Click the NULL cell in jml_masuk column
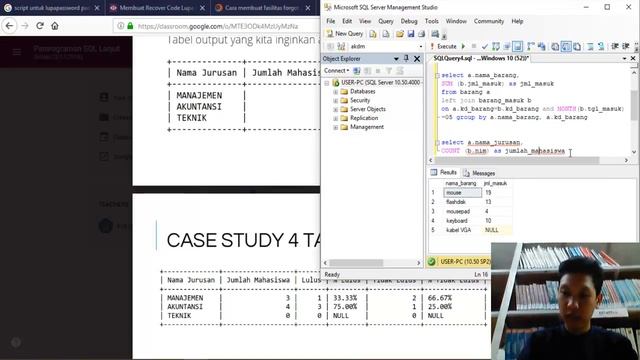The height and width of the screenshot is (360, 640). (497, 230)
